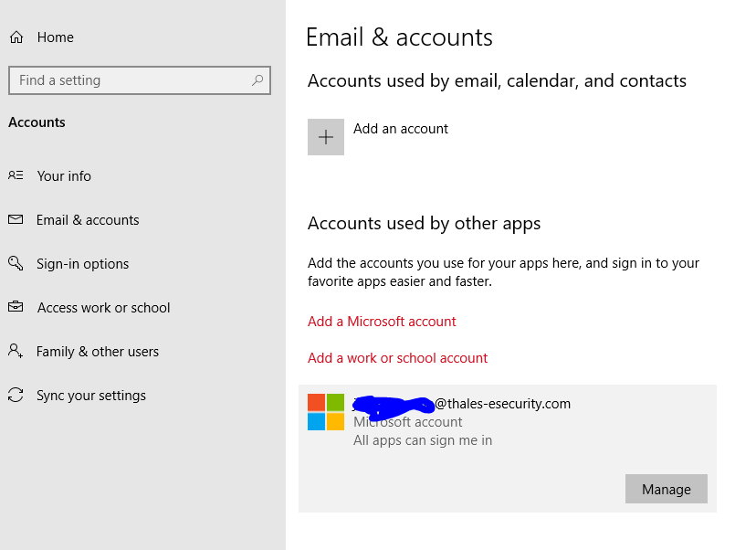Image resolution: width=756 pixels, height=550 pixels.
Task: Open Your info page
Action: pyautogui.click(x=64, y=176)
